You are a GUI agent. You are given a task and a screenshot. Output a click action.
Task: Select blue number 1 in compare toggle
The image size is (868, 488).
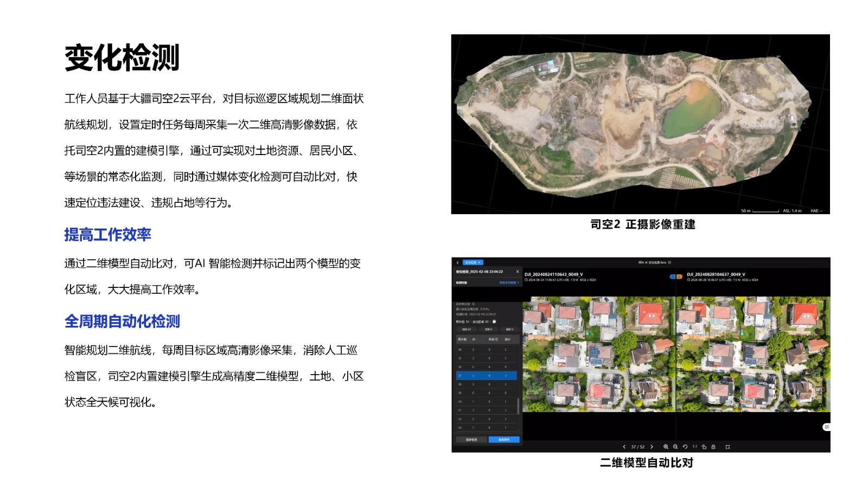point(673,277)
